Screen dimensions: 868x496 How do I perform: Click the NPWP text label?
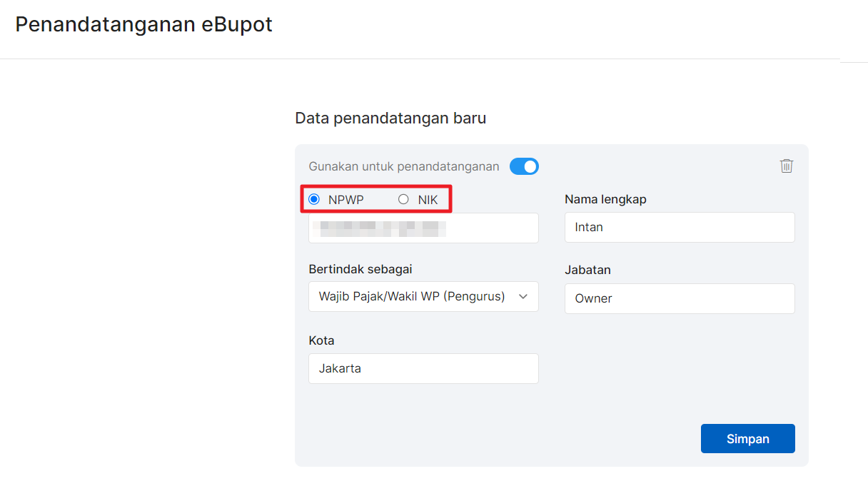(345, 200)
